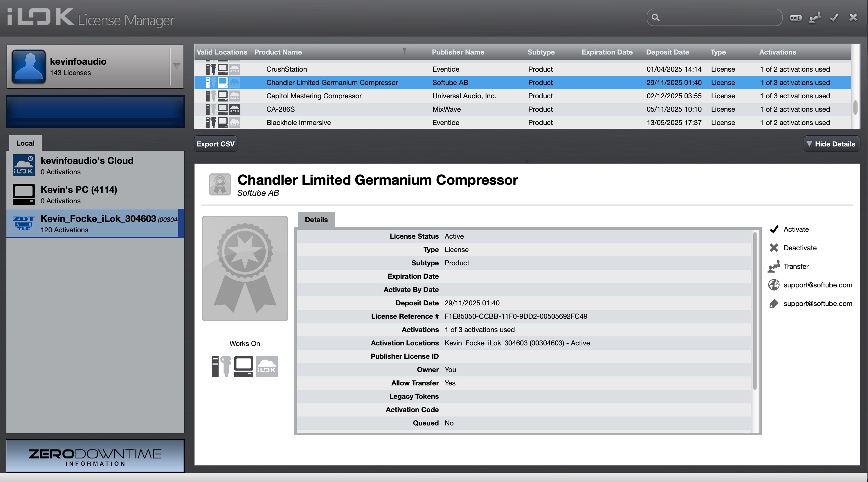Viewport: 868px width, 482px height.
Task: Click CA-286S row's cloud location icon
Action: click(235, 109)
